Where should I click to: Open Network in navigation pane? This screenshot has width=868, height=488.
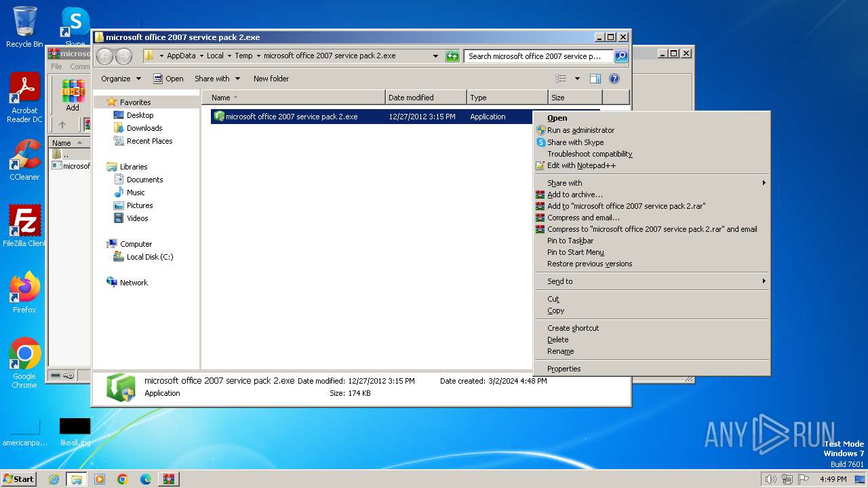[x=134, y=283]
